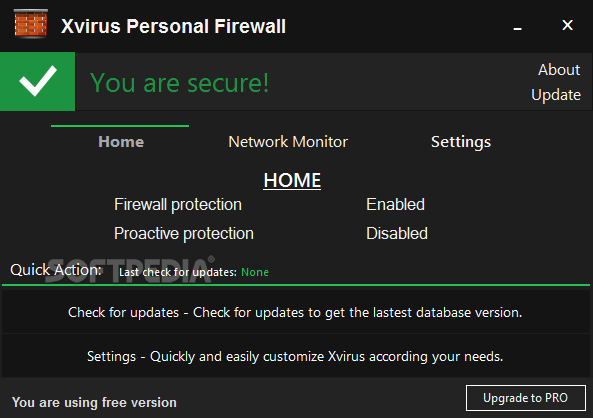Minimize the Xvirus Personal Firewall window
Screen dimensions: 593x418
(x=517, y=28)
